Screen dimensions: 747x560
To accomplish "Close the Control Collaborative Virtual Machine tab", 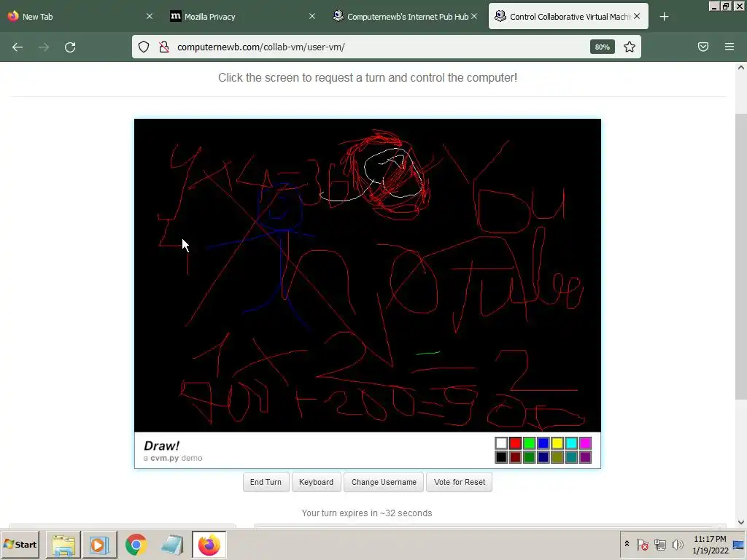I will tap(637, 17).
